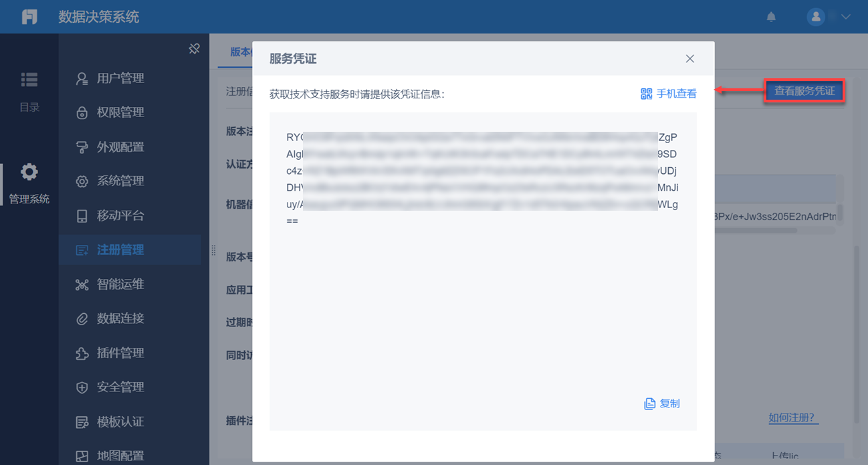Unpin the sidebar with the pin icon

[194, 48]
